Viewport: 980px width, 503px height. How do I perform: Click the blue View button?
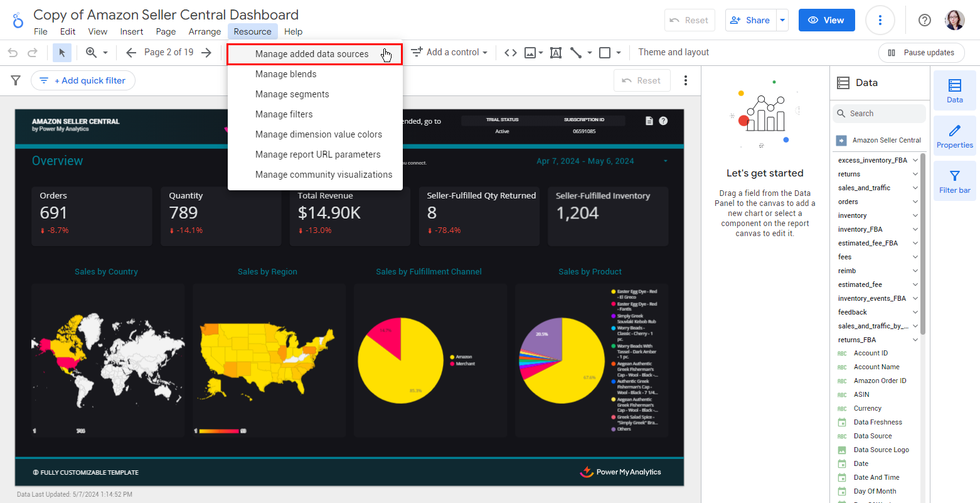tap(826, 20)
